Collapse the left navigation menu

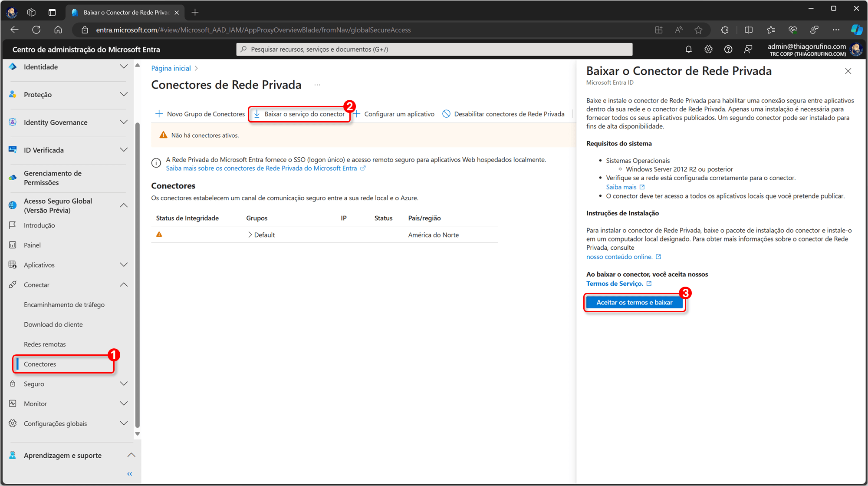pos(129,474)
